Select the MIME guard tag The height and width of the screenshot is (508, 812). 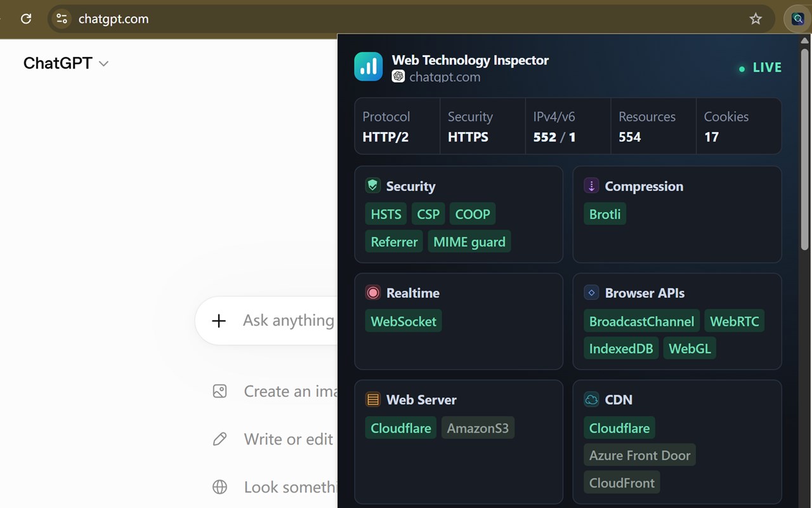[469, 241]
